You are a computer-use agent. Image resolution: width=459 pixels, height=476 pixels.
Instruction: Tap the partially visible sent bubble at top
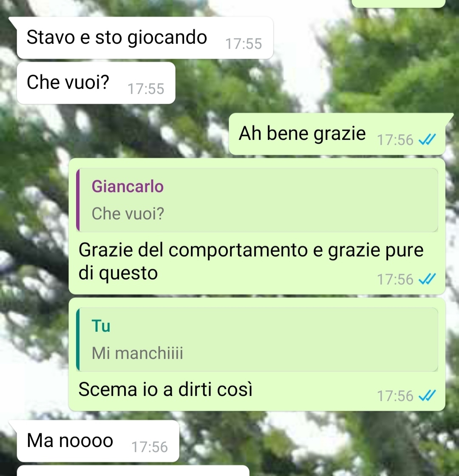click(x=398, y=4)
